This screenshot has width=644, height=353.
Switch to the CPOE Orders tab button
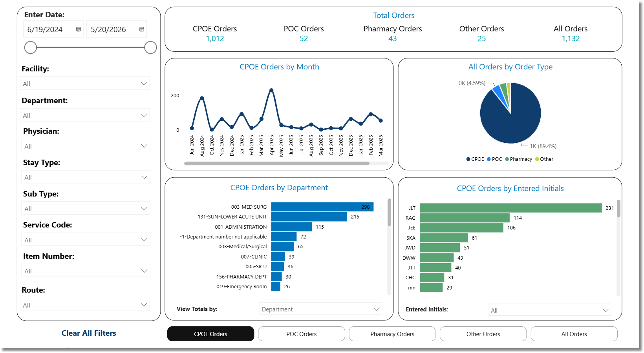[210, 334]
